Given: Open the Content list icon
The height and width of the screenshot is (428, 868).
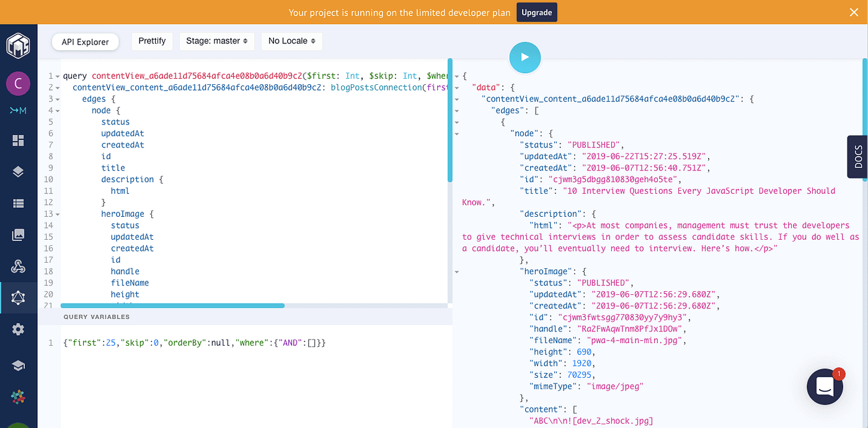Looking at the screenshot, I should (x=18, y=203).
